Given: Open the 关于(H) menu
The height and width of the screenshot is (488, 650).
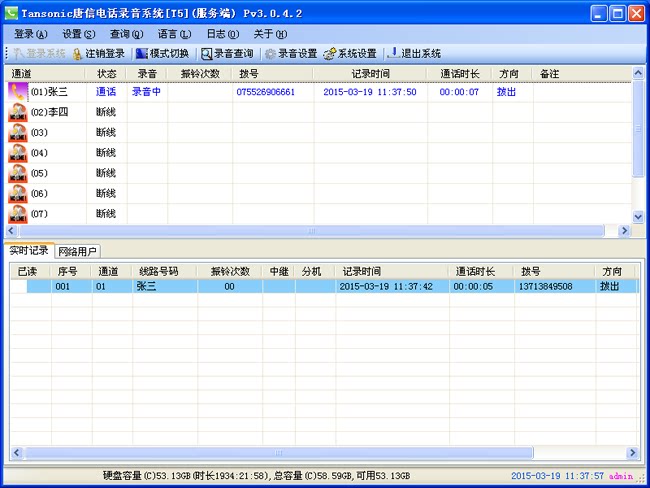Looking at the screenshot, I should [270, 34].
